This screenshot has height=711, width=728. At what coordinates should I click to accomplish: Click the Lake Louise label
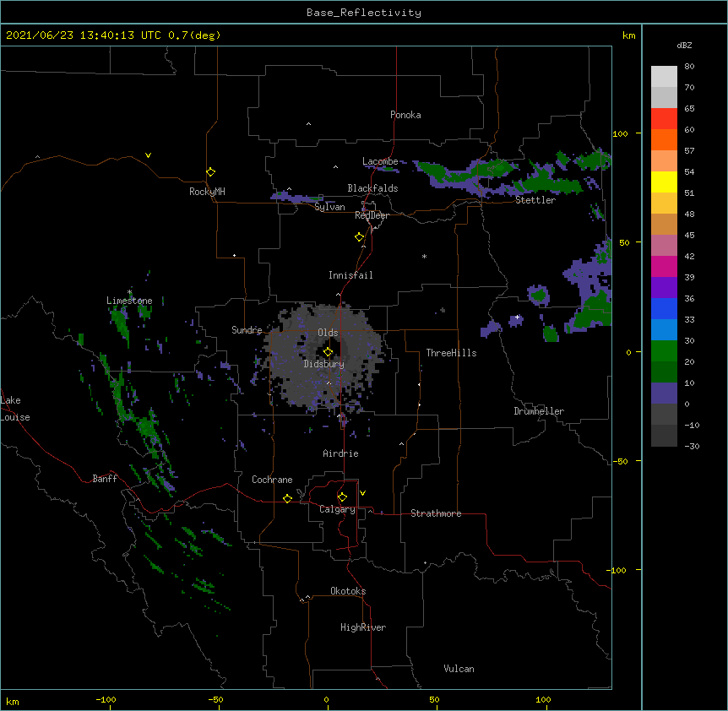click(15, 409)
